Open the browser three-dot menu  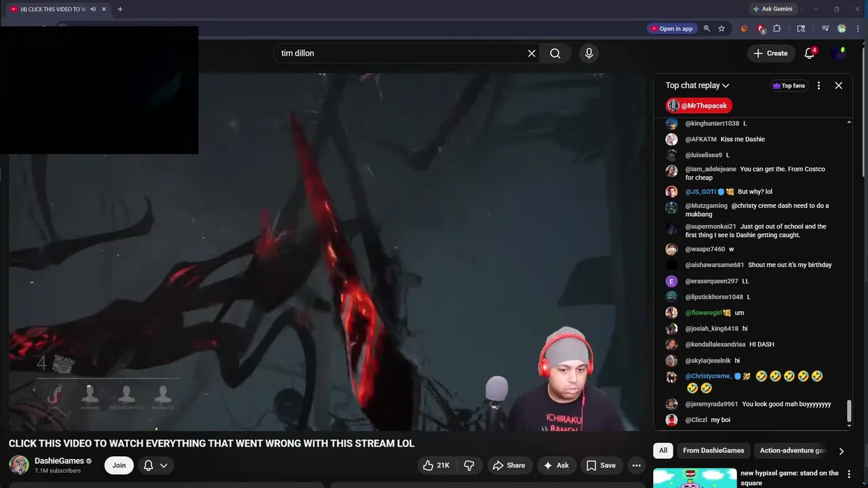point(857,28)
